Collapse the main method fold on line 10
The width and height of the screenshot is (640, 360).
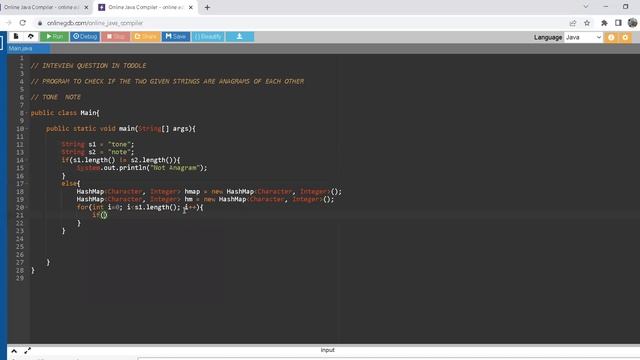click(x=27, y=129)
